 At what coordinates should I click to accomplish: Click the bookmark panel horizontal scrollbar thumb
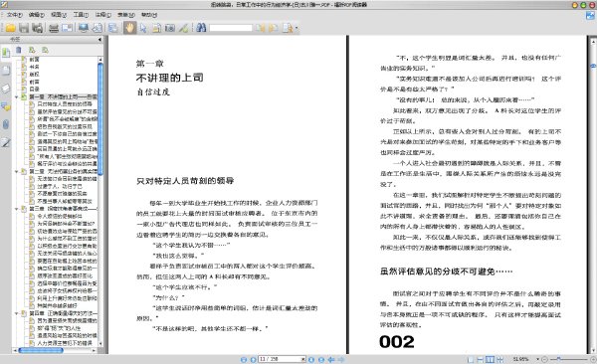point(41,350)
